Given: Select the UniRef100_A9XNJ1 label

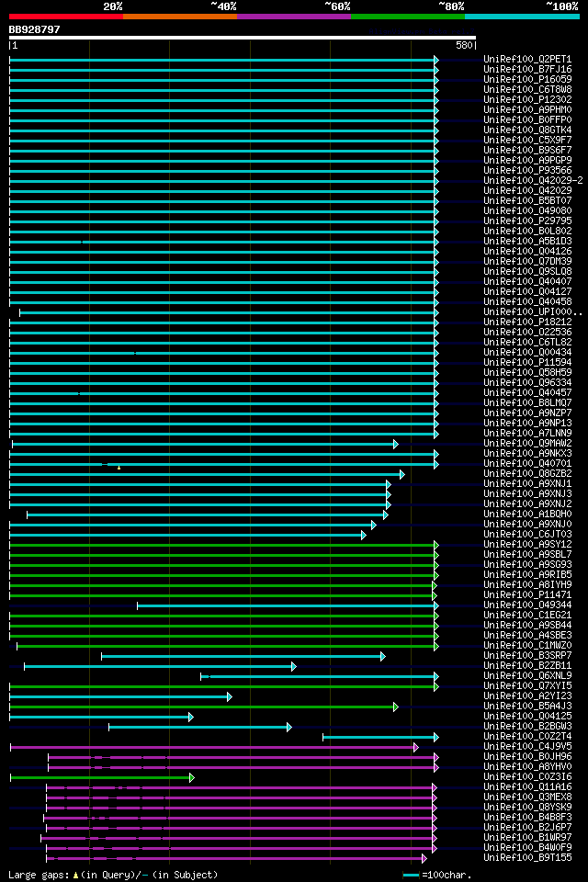Looking at the screenshot, I should (x=527, y=484).
